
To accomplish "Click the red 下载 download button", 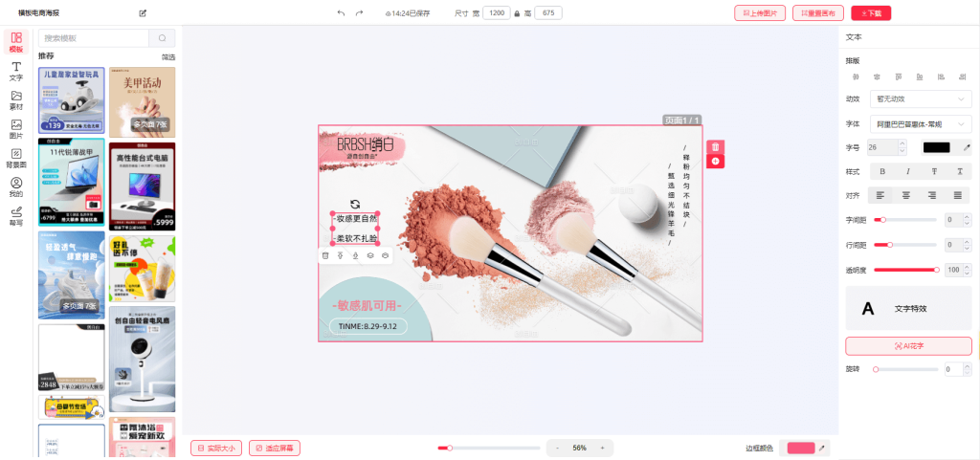I will pyautogui.click(x=872, y=13).
